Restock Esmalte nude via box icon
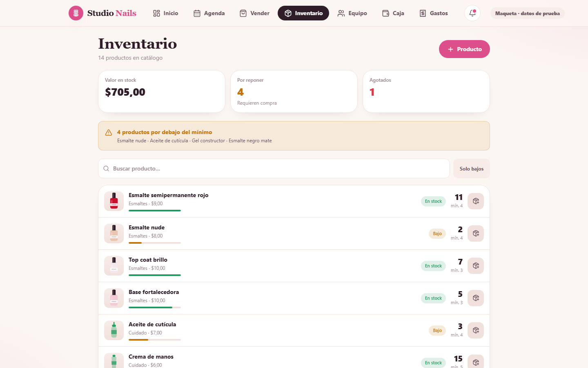Image resolution: width=588 pixels, height=368 pixels. [x=476, y=233]
